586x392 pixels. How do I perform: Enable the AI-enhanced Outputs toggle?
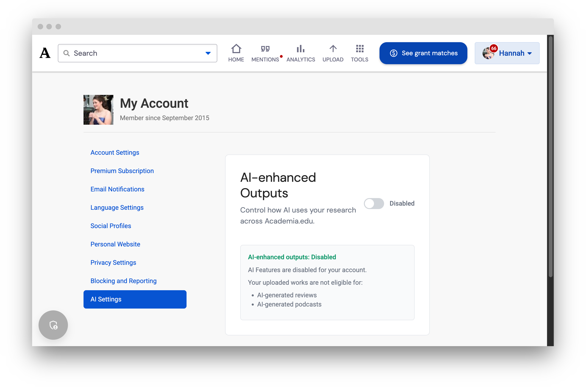tap(374, 204)
